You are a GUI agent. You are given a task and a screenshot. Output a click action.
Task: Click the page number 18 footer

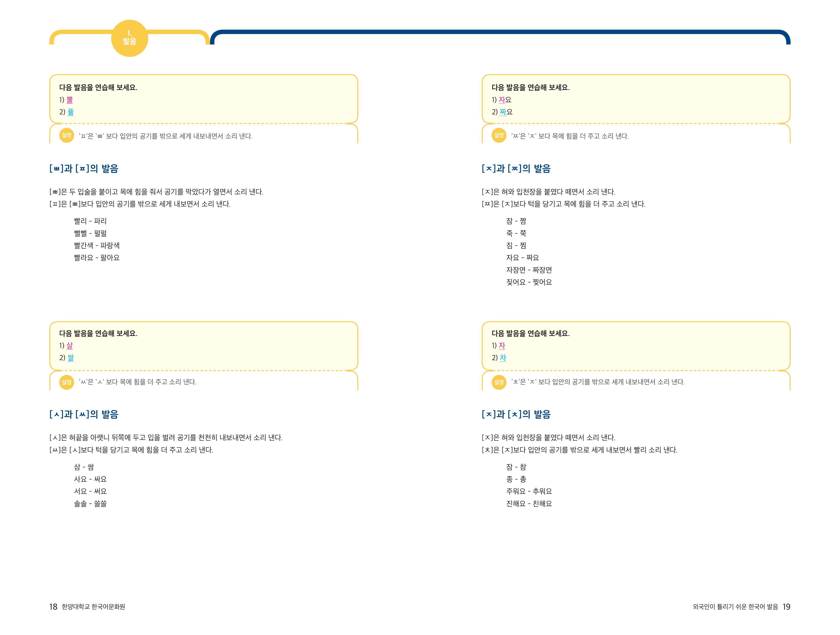click(x=53, y=607)
